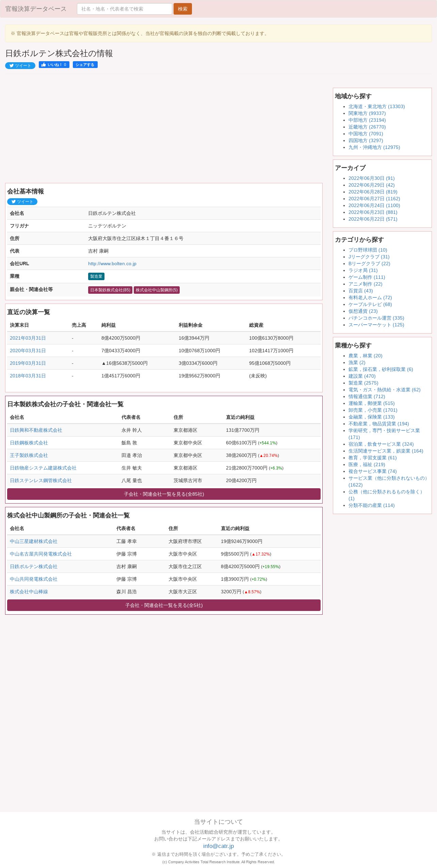Viewport: 437px width, 868px height.
Task: Browse 中部地方 region
Action: tap(367, 120)
